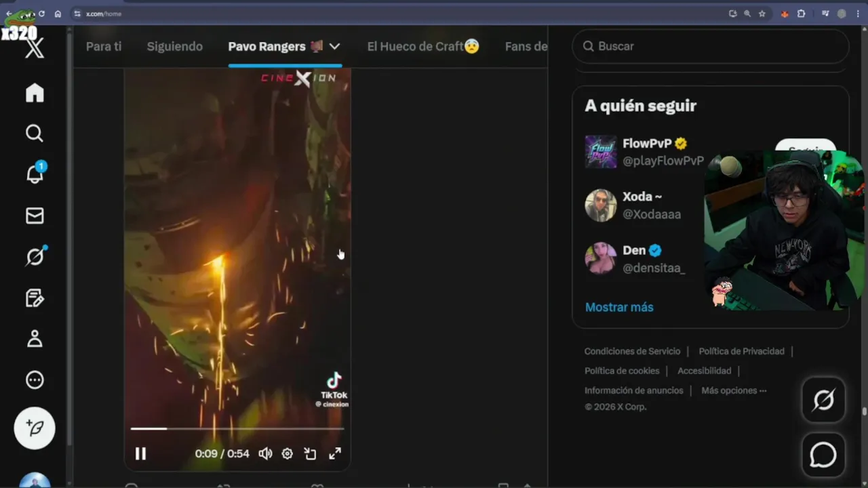Reload the page in browser toolbar

point(41,14)
